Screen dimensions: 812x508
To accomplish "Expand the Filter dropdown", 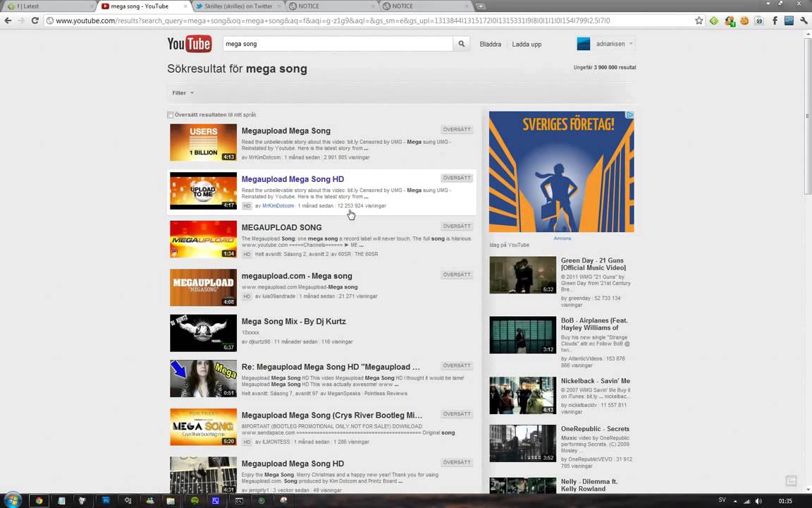I will pos(183,93).
